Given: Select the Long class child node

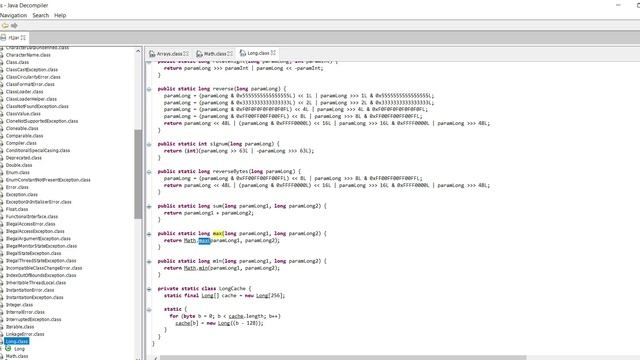Looking at the screenshot, I should [x=19, y=349].
